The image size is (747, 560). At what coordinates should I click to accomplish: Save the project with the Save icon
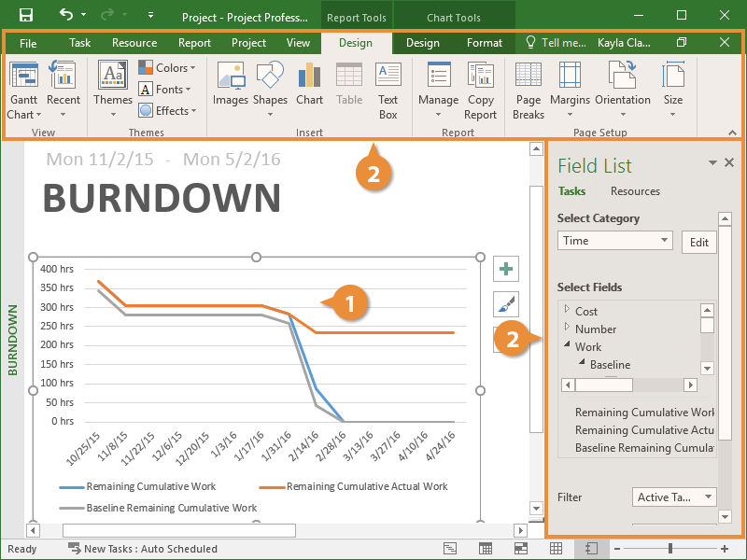[26, 15]
